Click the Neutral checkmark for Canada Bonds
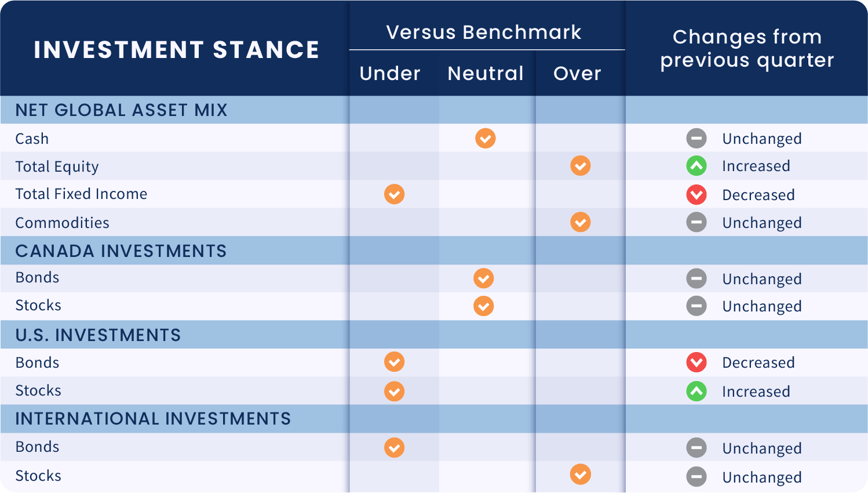 [484, 278]
